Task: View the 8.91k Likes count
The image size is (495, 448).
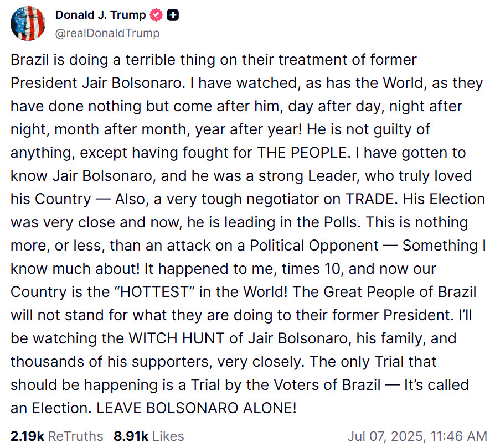Action: click(131, 436)
